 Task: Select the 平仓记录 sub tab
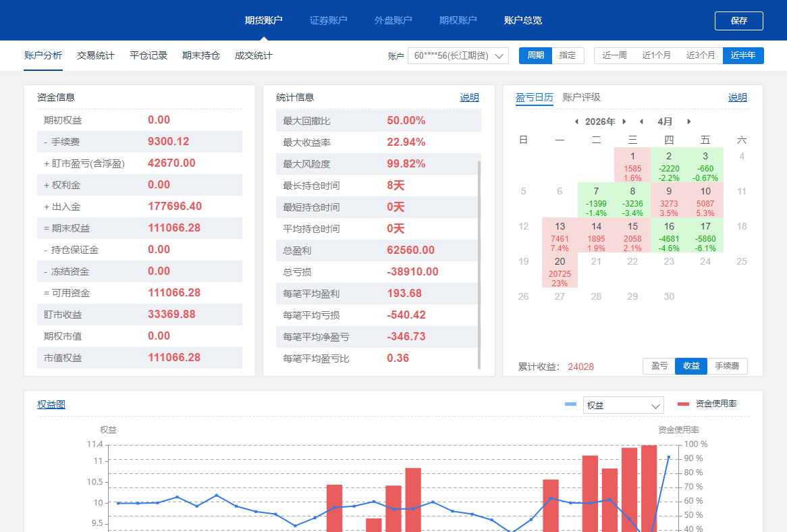pyautogui.click(x=148, y=55)
